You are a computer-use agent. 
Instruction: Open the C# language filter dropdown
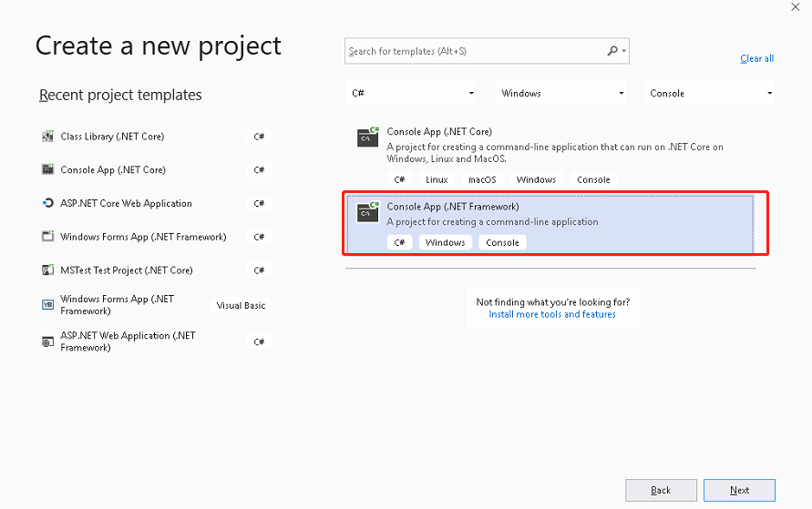[x=412, y=93]
